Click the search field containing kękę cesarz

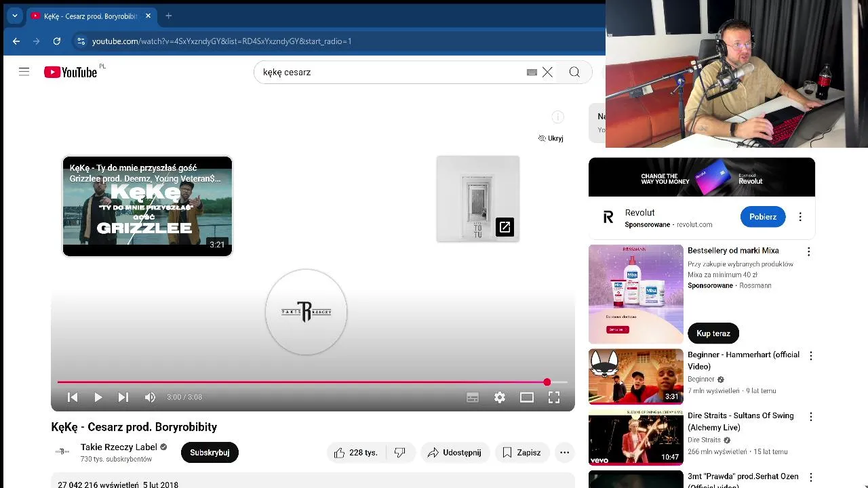click(390, 72)
